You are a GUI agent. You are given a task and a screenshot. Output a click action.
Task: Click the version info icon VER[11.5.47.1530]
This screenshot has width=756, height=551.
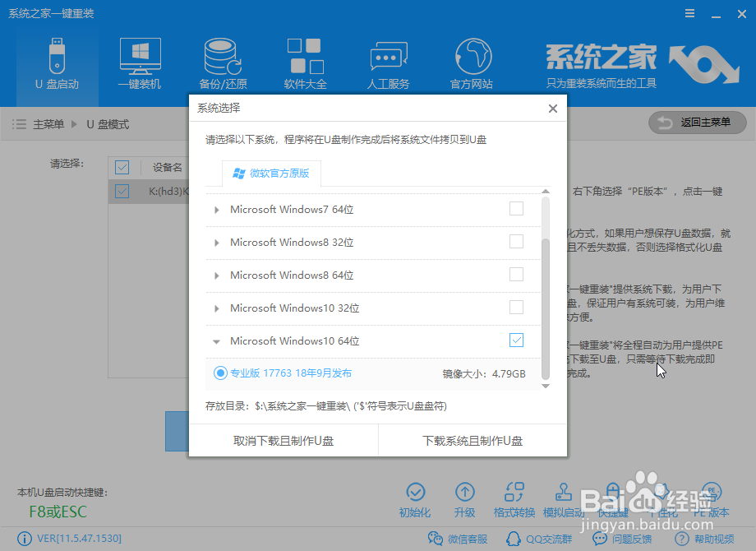coord(24,539)
